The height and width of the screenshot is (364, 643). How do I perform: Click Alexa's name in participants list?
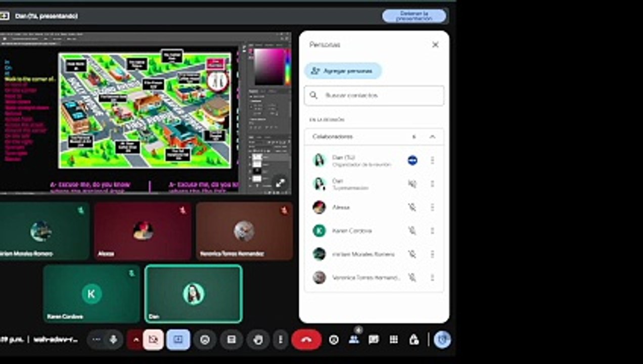pos(341,207)
